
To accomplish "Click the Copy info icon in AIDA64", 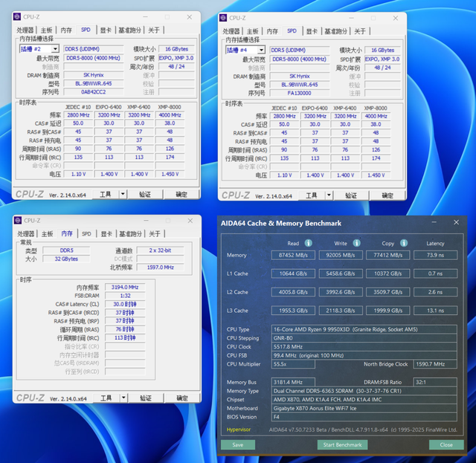I will click(x=404, y=243).
